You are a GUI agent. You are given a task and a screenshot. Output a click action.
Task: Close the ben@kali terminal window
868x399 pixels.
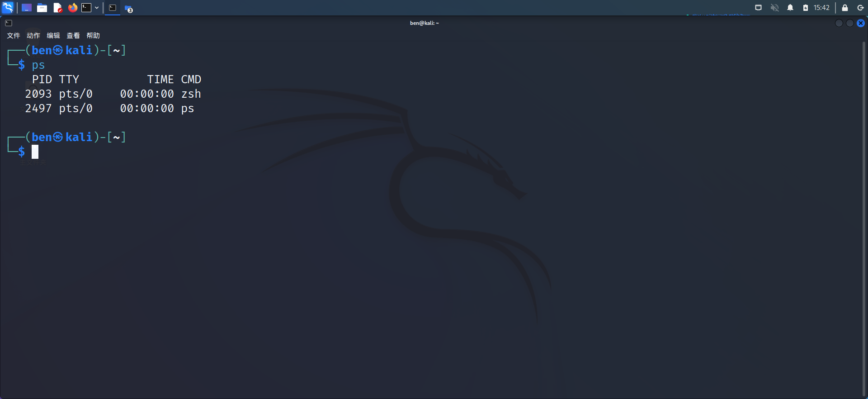pos(861,23)
